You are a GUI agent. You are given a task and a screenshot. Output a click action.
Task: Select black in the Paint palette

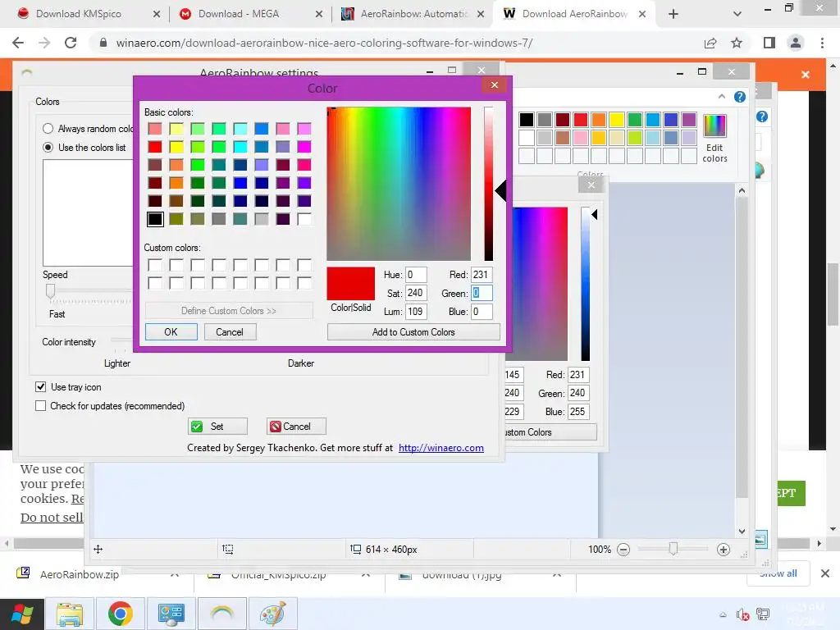click(x=526, y=120)
